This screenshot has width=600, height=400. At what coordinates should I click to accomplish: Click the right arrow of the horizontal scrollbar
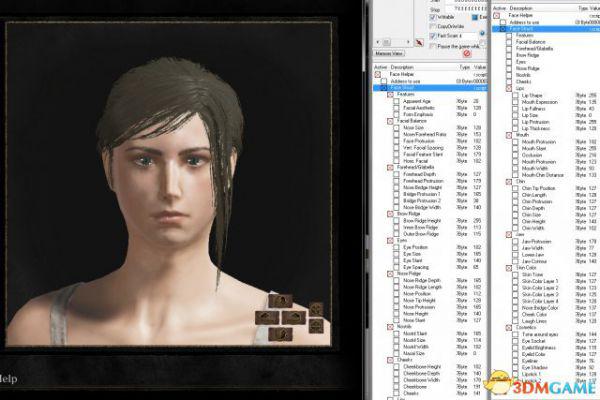pyautogui.click(x=408, y=42)
